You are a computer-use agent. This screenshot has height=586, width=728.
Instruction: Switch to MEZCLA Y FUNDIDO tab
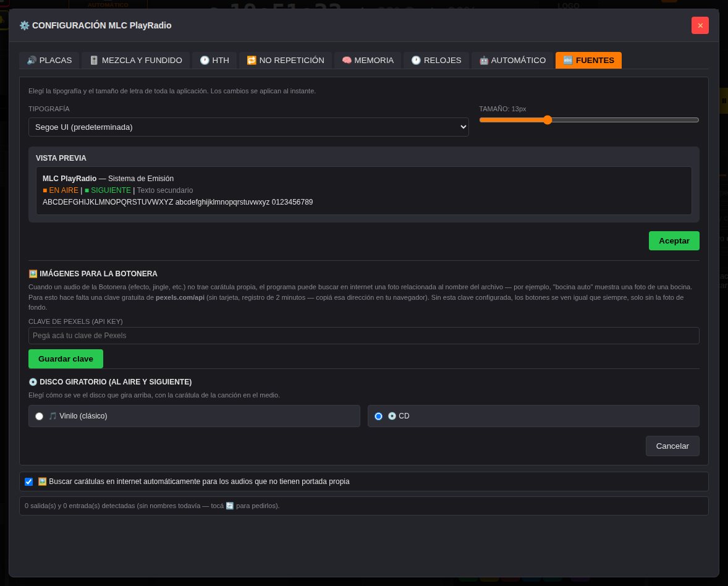135,61
